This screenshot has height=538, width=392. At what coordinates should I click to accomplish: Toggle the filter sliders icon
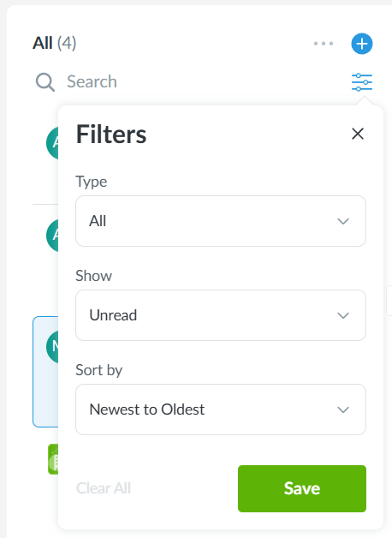point(362,82)
